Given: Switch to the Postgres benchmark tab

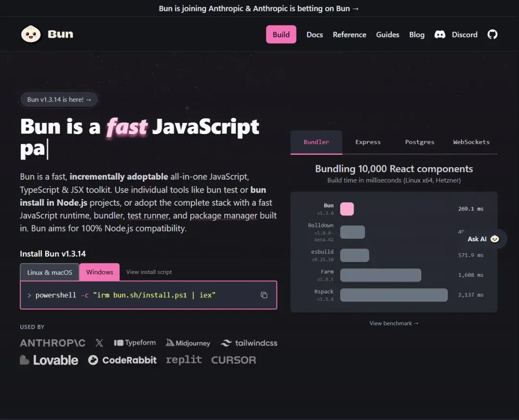Looking at the screenshot, I should [x=420, y=142].
